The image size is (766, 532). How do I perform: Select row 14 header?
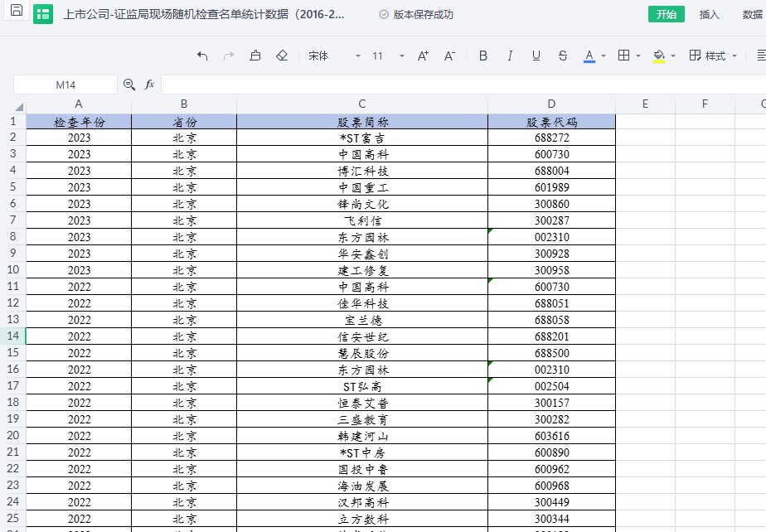click(13, 336)
